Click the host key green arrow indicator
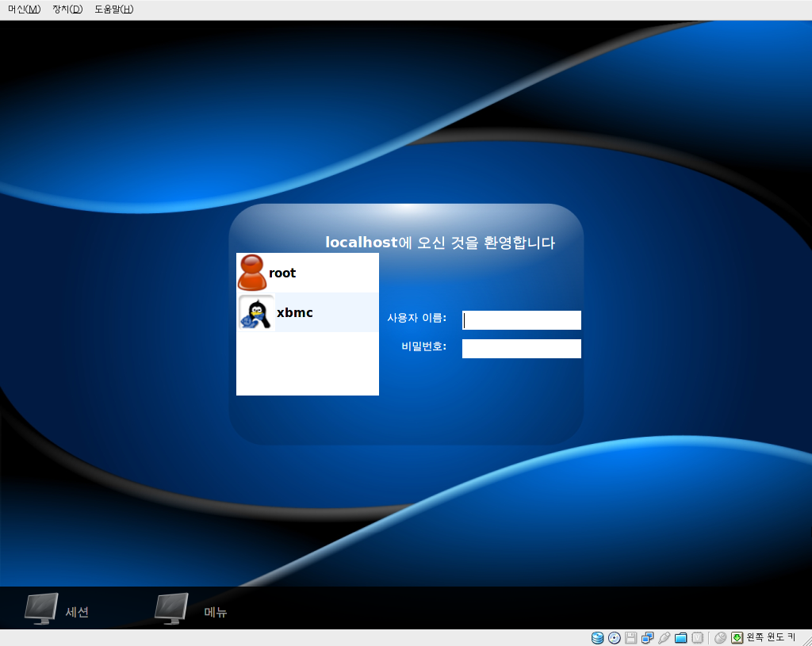Screen dimensions: 812x646 coord(737,638)
